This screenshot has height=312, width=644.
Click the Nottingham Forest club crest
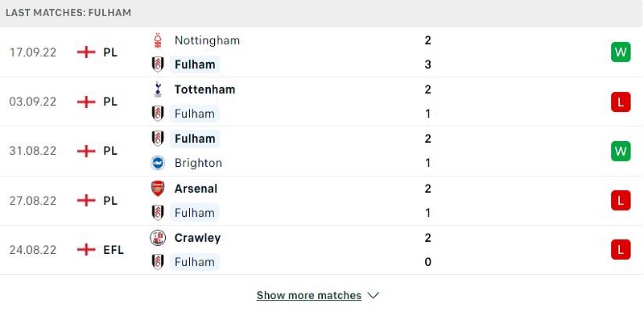[158, 40]
